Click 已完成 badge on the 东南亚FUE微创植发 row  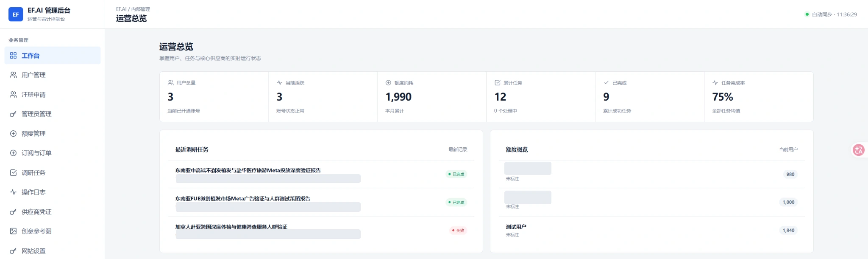(x=456, y=203)
